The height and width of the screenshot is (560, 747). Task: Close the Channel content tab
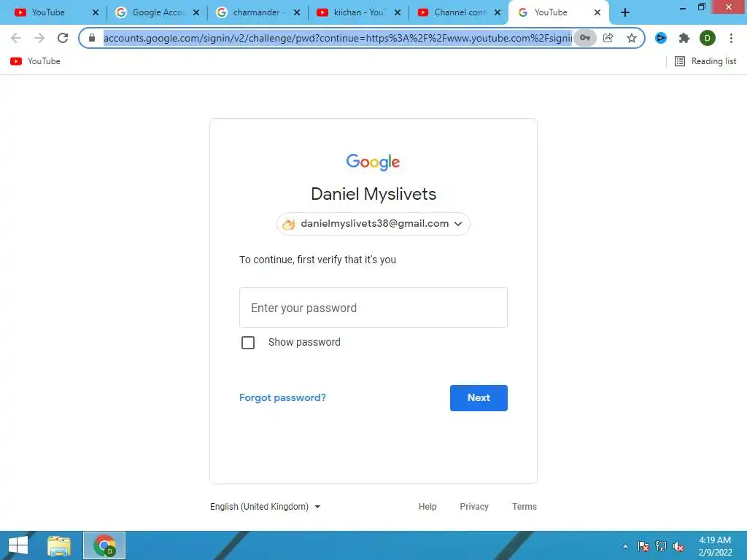click(498, 13)
